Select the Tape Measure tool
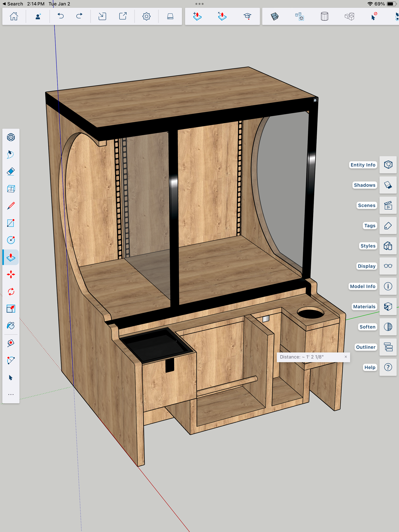The width and height of the screenshot is (399, 532). coord(11,343)
